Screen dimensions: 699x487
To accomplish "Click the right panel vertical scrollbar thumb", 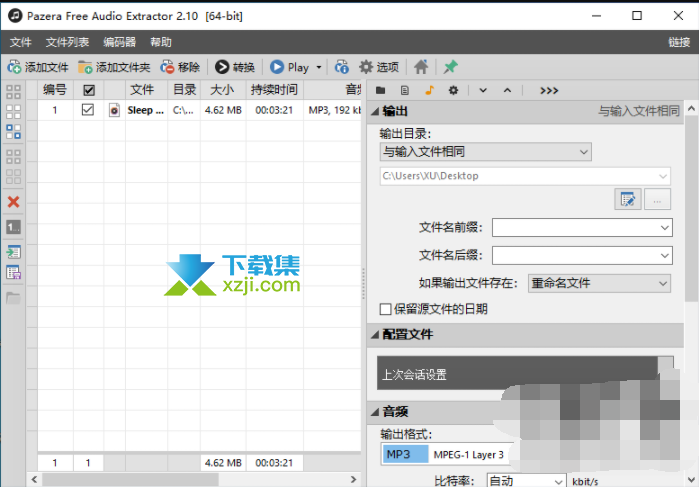I will pyautogui.click(x=691, y=207).
